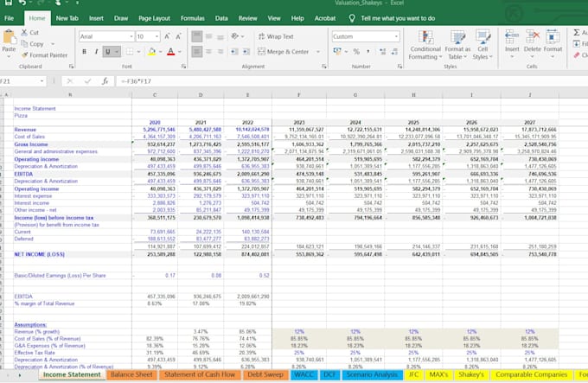Viewport: 588px width, 383px height.
Task: Click the Copy icon
Action: point(24,44)
